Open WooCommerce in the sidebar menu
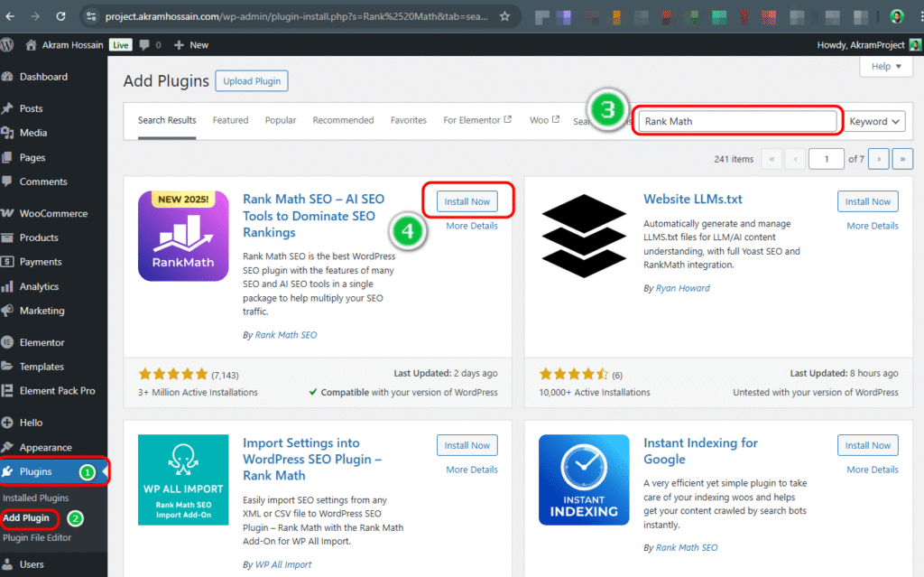924x577 pixels. 53,213
